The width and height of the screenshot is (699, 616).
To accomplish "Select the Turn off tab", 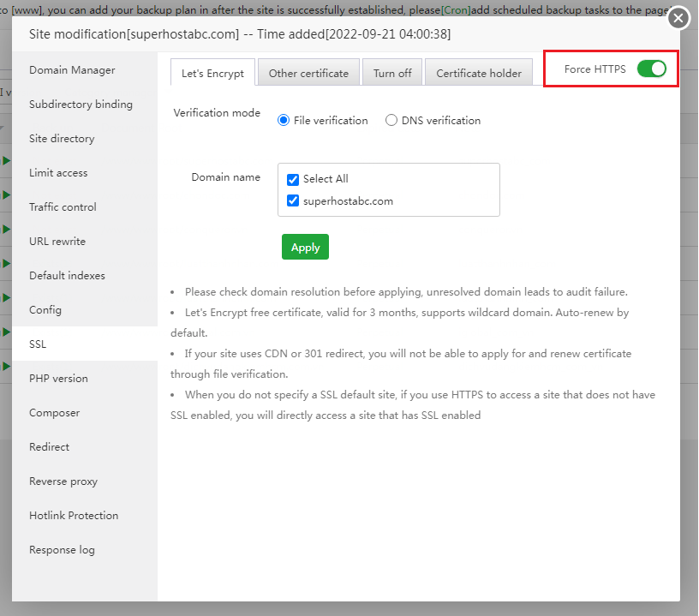I will [x=392, y=73].
